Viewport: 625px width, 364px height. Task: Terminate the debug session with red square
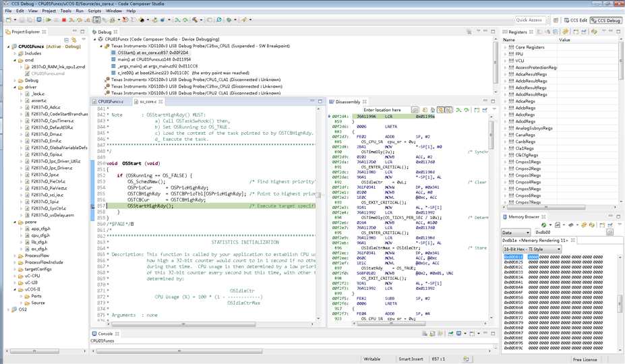[64, 20]
